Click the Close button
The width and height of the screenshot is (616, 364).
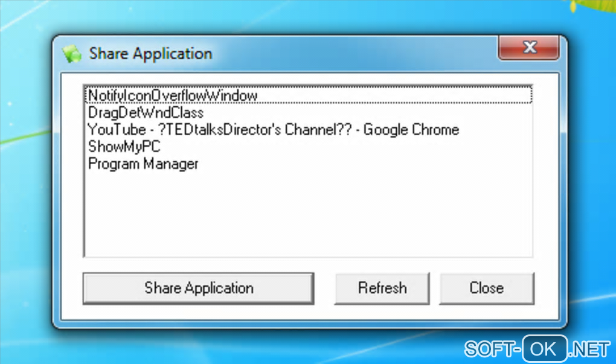click(x=487, y=288)
